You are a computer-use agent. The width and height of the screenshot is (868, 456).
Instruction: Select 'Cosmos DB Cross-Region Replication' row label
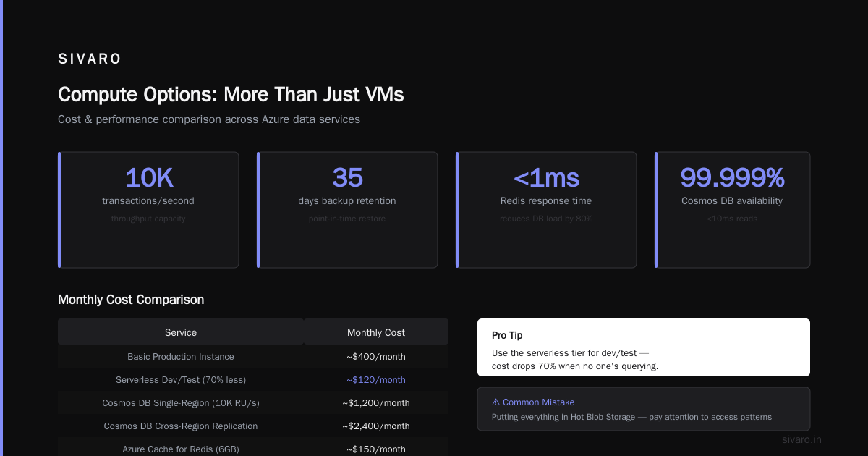pos(181,426)
